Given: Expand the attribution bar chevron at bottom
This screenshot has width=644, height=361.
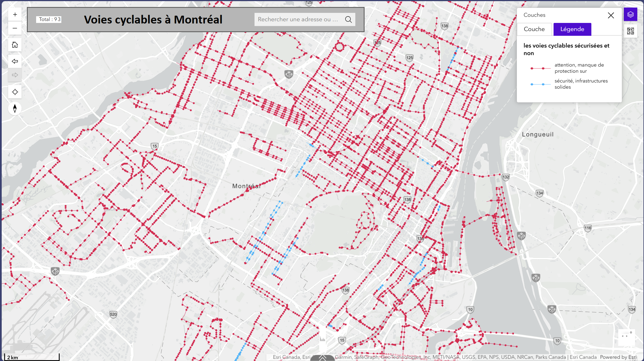Looking at the screenshot, I should tap(322, 357).
